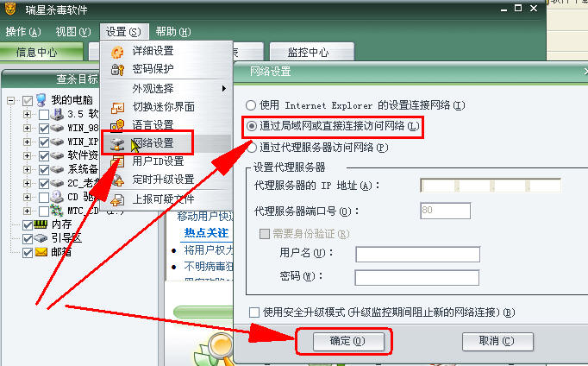Open the 帮助(H) menu
Image resolution: width=588 pixels, height=366 pixels.
173,32
